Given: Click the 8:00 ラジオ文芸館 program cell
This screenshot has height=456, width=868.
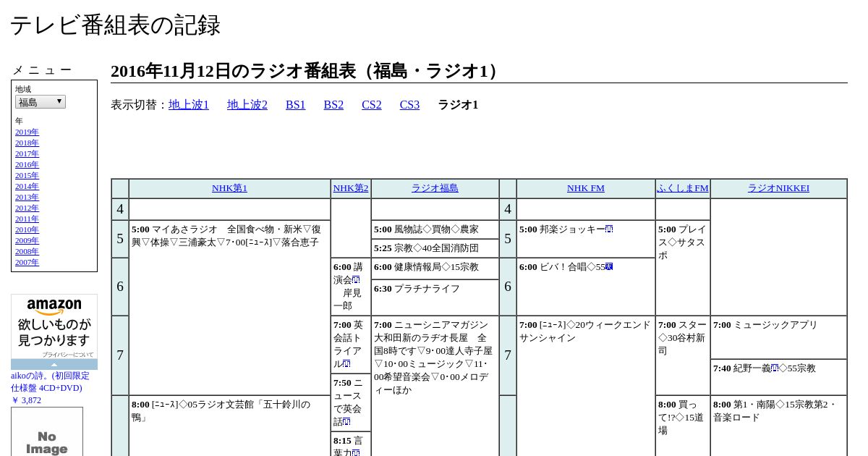Looking at the screenshot, I should [x=229, y=426].
